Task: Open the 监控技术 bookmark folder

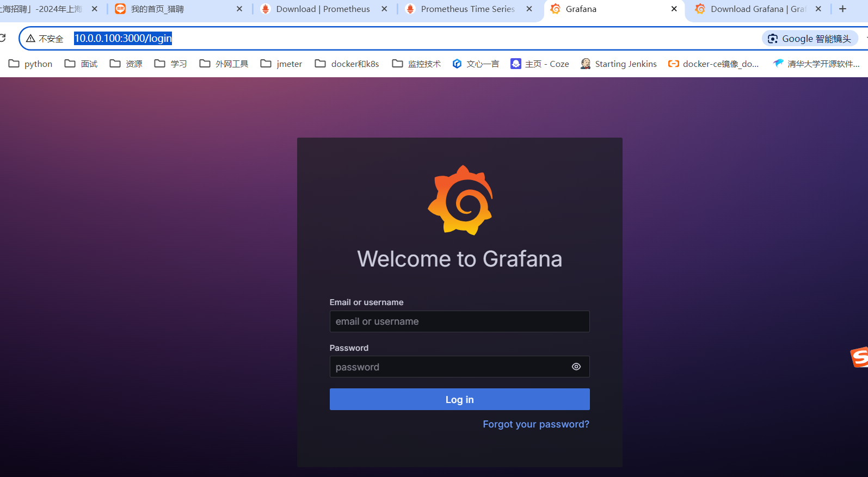Action: tap(416, 64)
